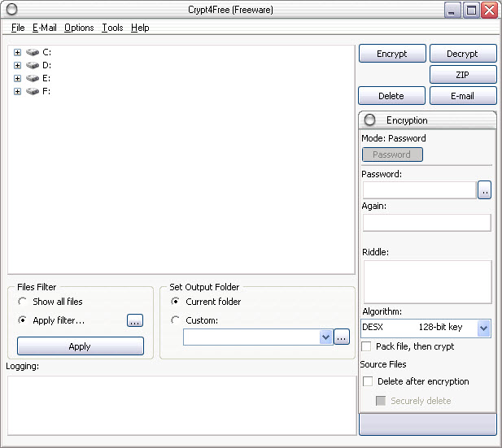Click the ZIP button
Screen dimensions: 502x448
coord(463,75)
